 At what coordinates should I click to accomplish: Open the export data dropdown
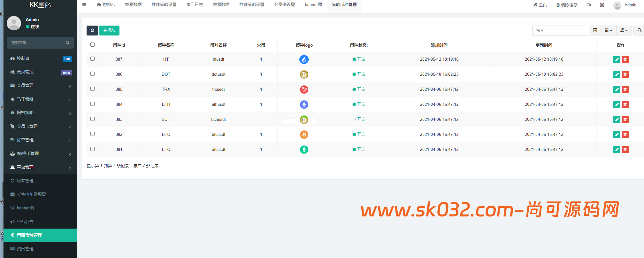point(624,30)
